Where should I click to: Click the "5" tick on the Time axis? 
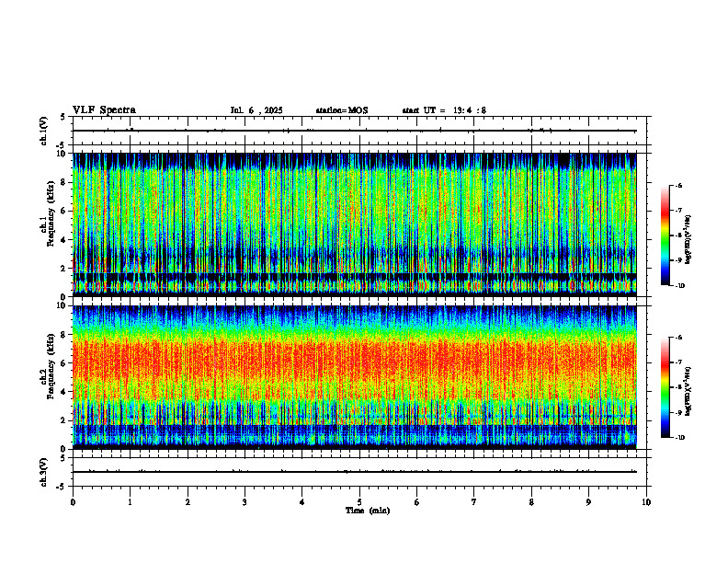pyautogui.click(x=359, y=502)
